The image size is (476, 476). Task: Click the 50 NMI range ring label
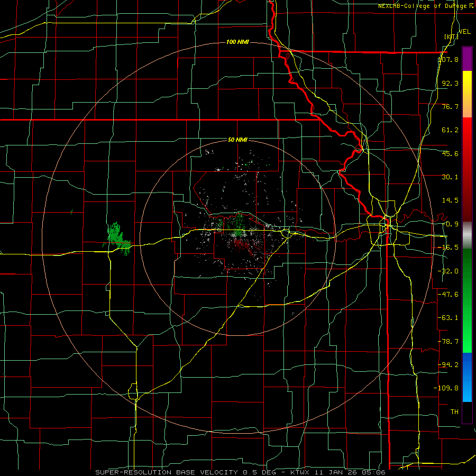pos(237,140)
